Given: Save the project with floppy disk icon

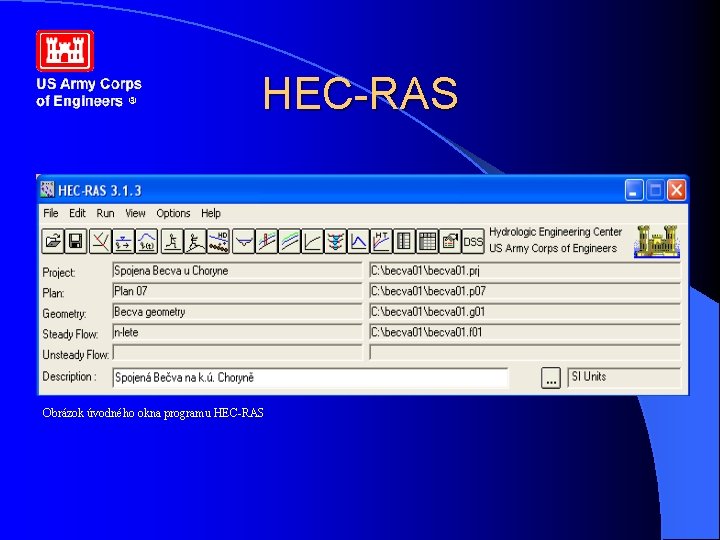Looking at the screenshot, I should [x=76, y=241].
